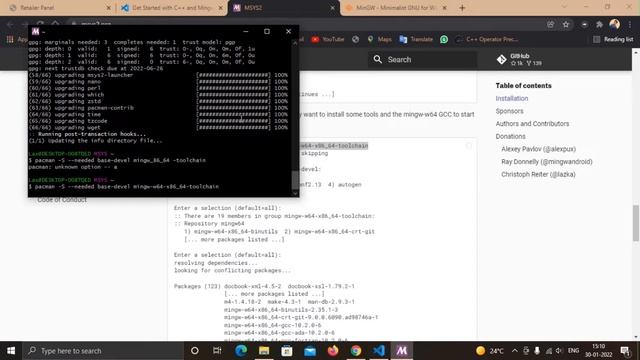Click the terminal vertical scrollbar thumb
This screenshot has width=640, height=360.
pos(296,180)
